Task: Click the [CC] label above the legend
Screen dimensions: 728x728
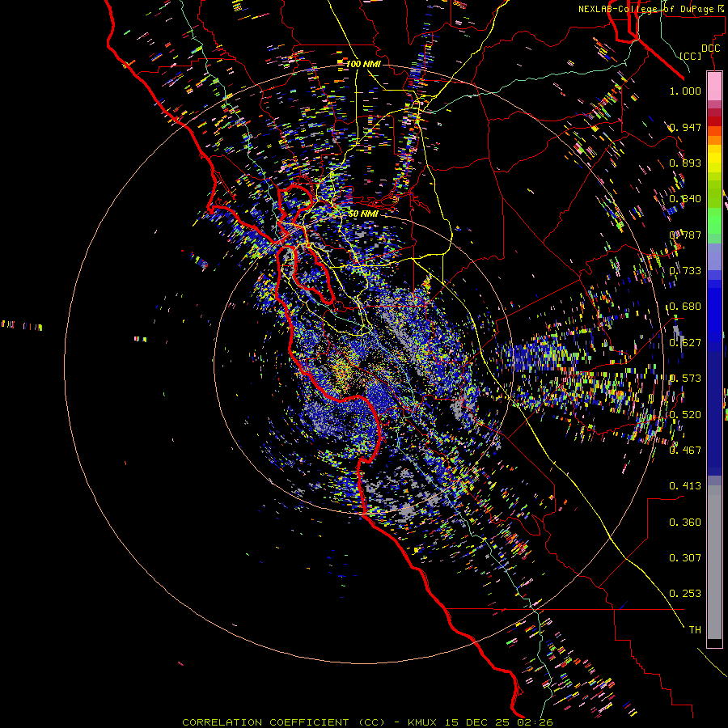Action: pyautogui.click(x=691, y=56)
